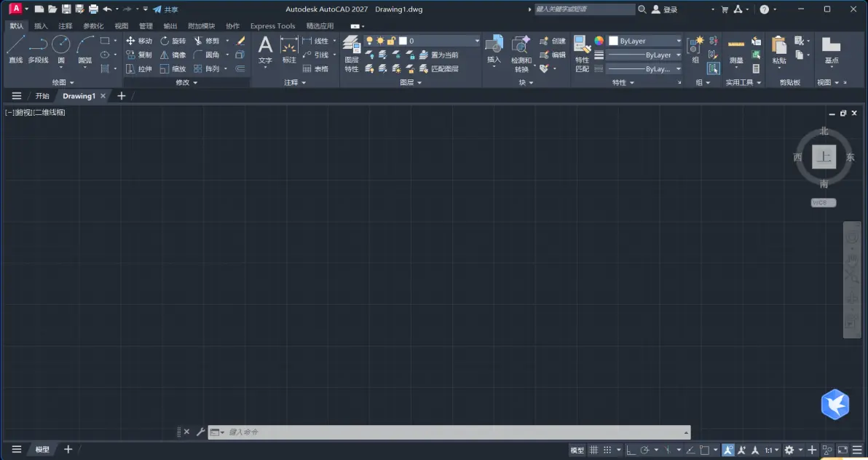This screenshot has width=868, height=460.
Task: Expand the Draw (绘图) panel
Action: point(63,82)
